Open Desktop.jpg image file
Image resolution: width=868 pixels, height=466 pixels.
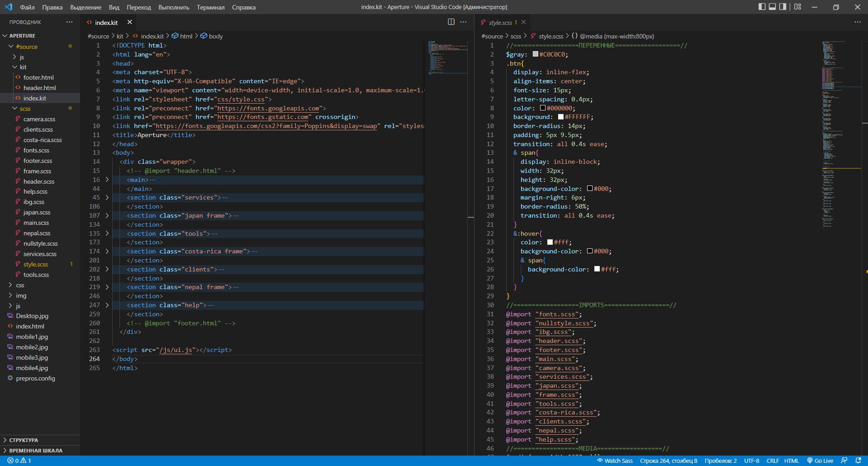[x=40, y=316]
